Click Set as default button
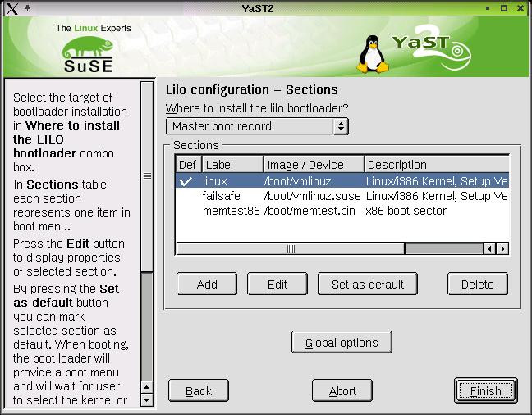Screen dimensions: 532x415 click(367, 285)
